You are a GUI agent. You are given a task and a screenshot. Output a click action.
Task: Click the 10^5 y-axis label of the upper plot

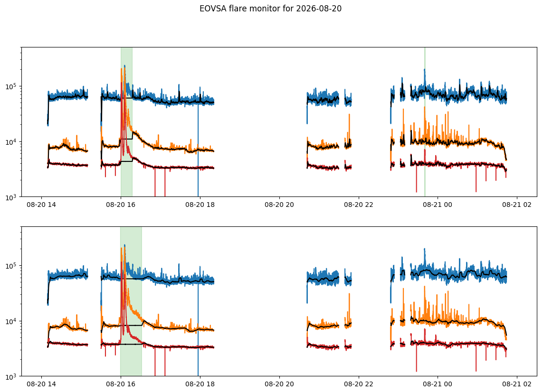(12, 86)
